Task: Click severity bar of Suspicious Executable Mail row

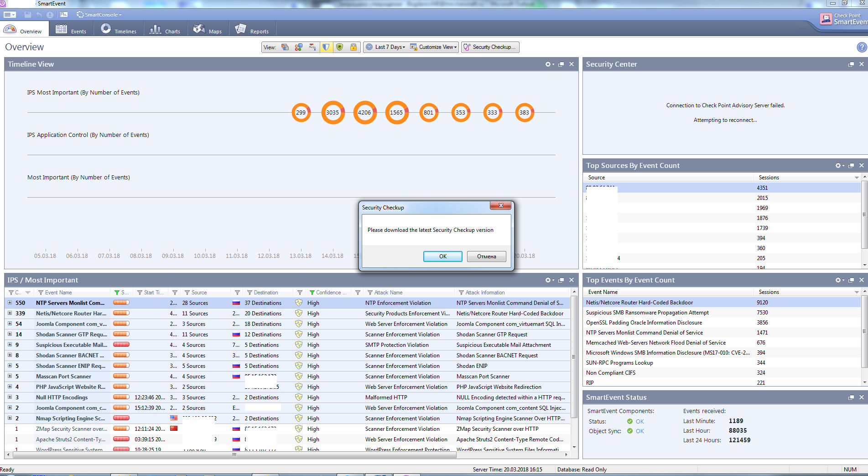Action: tap(121, 345)
